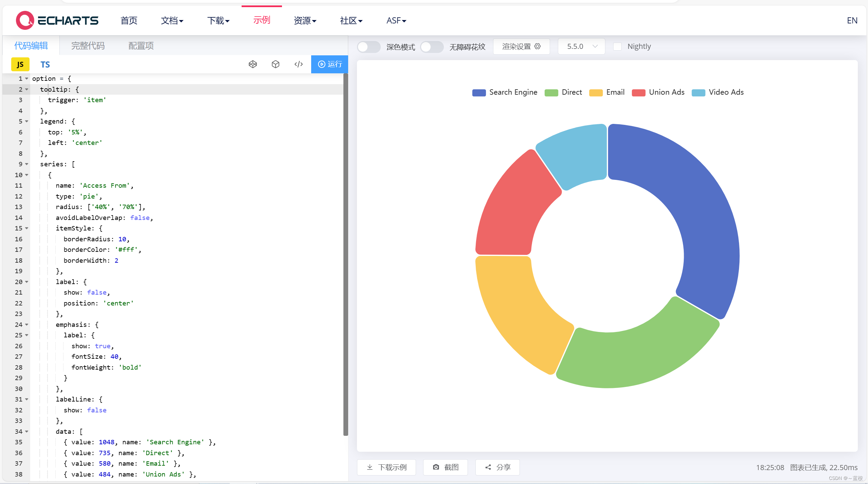
Task: Open the 5.5.0 version dropdown
Action: coord(581,46)
